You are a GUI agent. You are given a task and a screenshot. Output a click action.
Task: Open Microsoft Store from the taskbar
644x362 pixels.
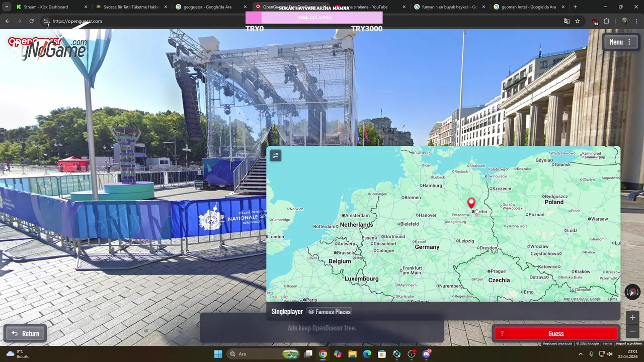(382, 354)
